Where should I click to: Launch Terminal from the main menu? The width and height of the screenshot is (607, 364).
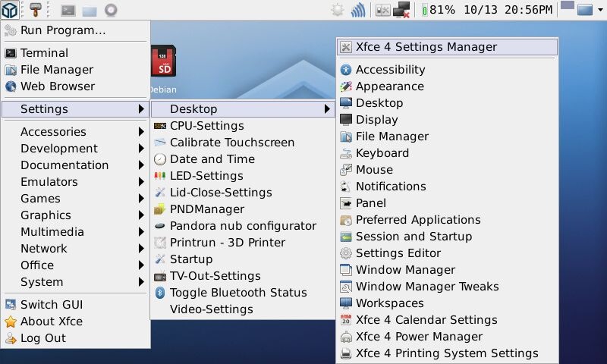pos(75,53)
